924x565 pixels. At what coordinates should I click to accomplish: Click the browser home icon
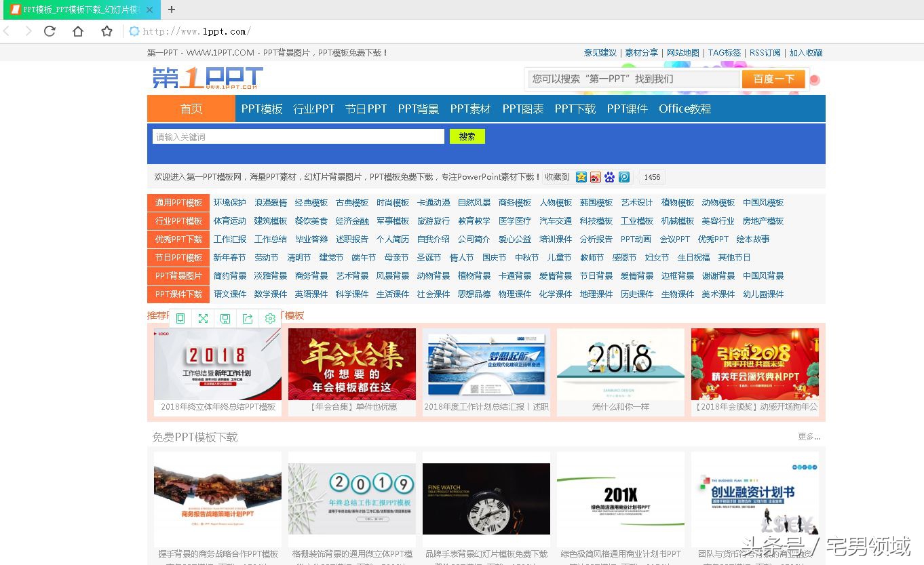pos(77,31)
